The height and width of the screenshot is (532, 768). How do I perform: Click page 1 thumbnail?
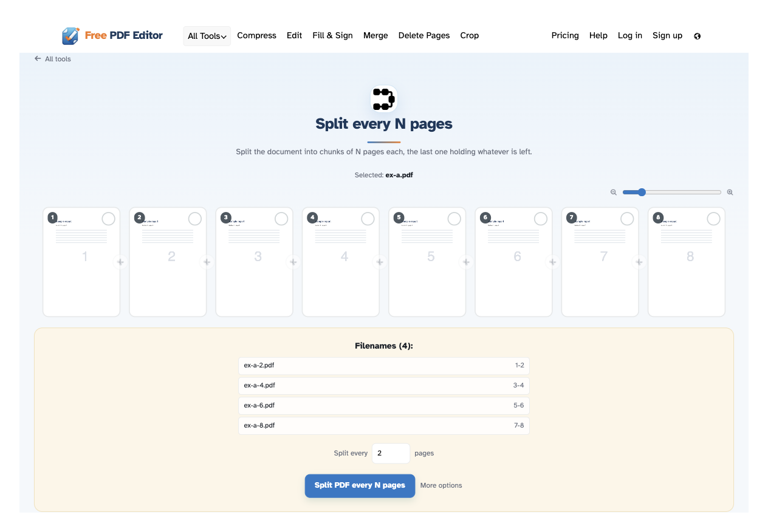(81, 262)
